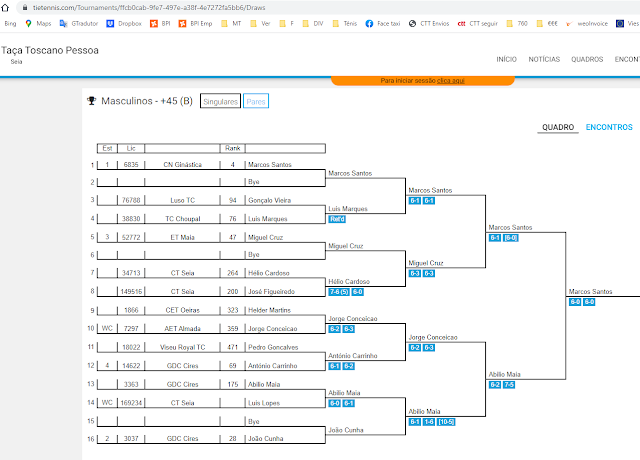640x460 pixels.
Task: Click the trophy icon beside Masculinos +45
Action: pyautogui.click(x=91, y=101)
